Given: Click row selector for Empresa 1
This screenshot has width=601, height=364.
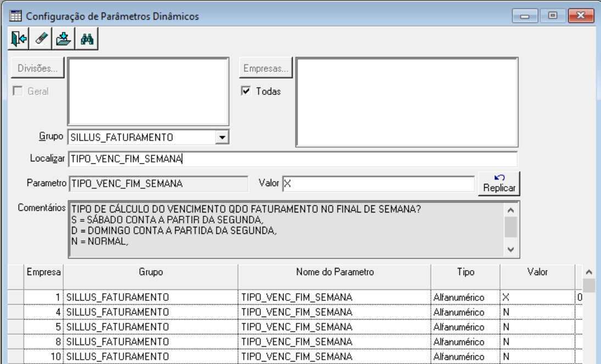Looking at the screenshot, I should 16,298.
